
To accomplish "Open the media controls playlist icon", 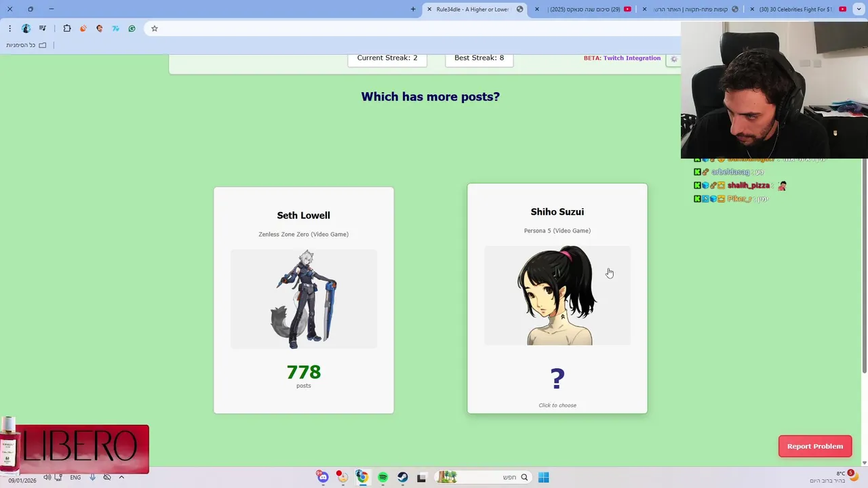I will click(43, 28).
